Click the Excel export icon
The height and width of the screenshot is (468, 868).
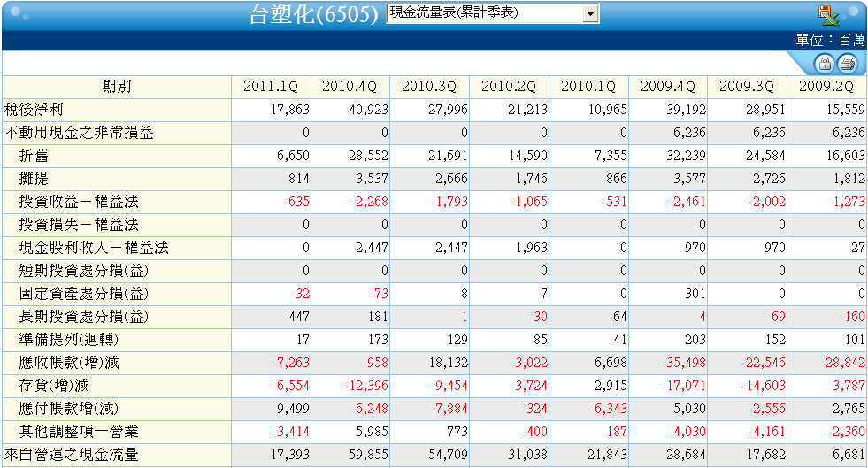pos(828,16)
